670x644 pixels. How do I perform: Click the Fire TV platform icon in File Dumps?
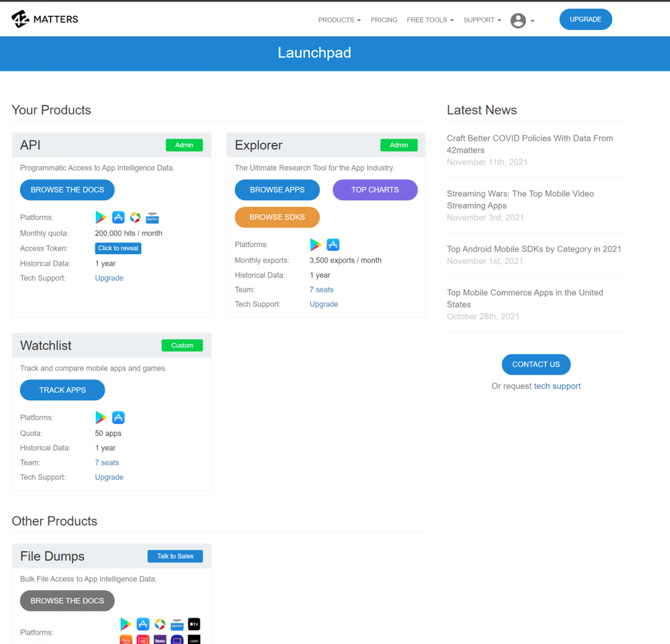126,640
